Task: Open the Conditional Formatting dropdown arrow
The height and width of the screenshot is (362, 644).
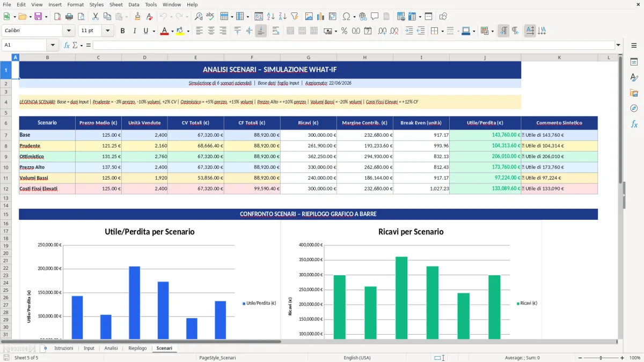Action: pyautogui.click(x=493, y=31)
